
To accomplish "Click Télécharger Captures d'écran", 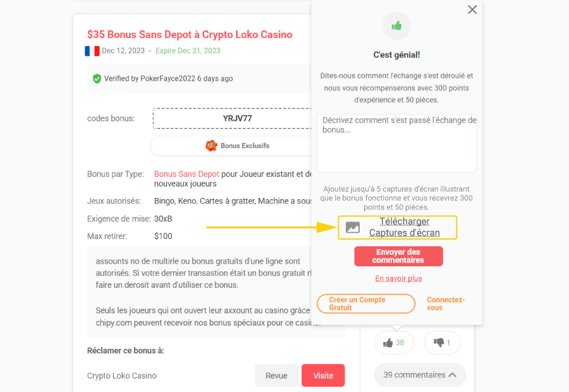I will (405, 228).
